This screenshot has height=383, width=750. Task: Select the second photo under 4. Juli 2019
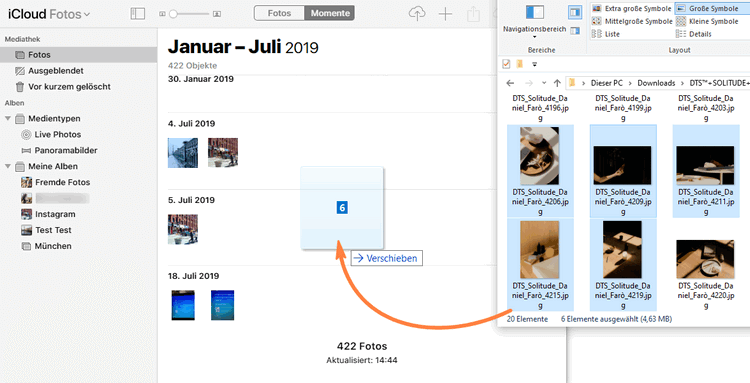click(x=223, y=153)
